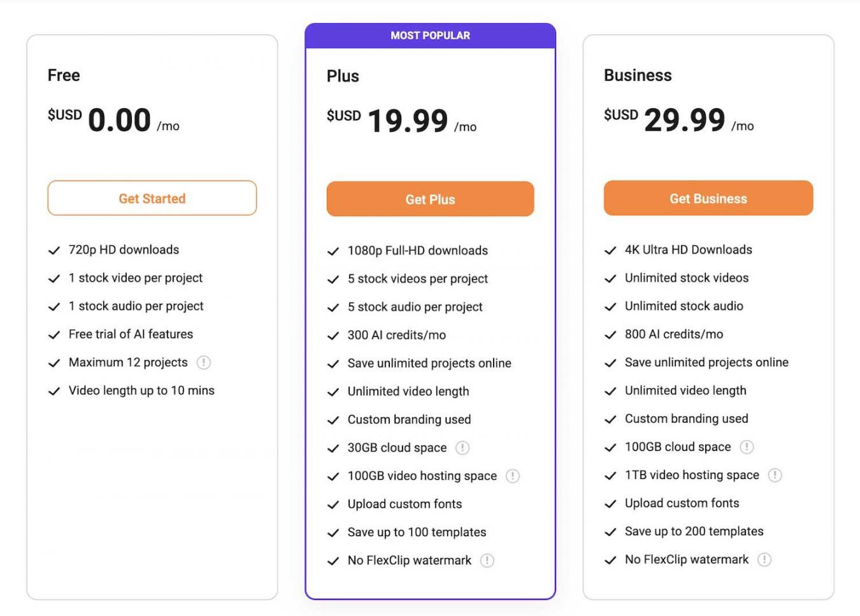This screenshot has width=860, height=616.
Task: Select the MOST POPULAR banner
Action: click(430, 36)
